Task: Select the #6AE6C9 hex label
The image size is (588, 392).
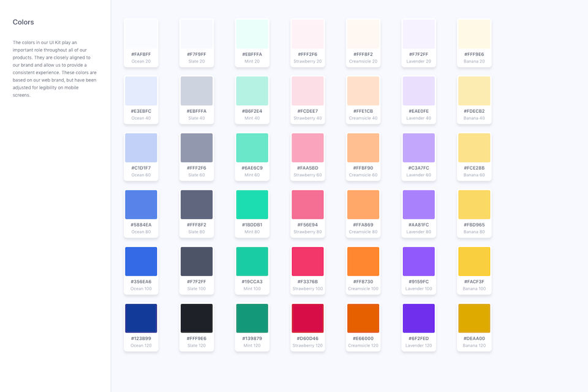Action: [252, 168]
